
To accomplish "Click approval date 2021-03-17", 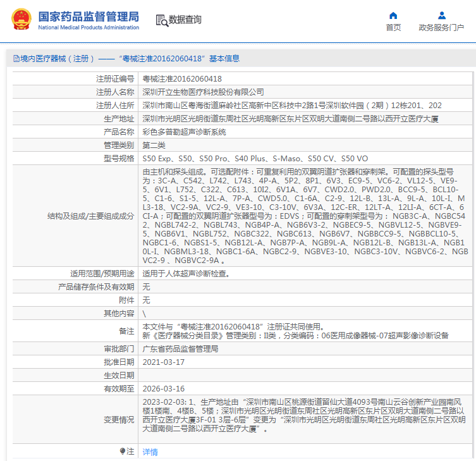I will pos(163,362).
